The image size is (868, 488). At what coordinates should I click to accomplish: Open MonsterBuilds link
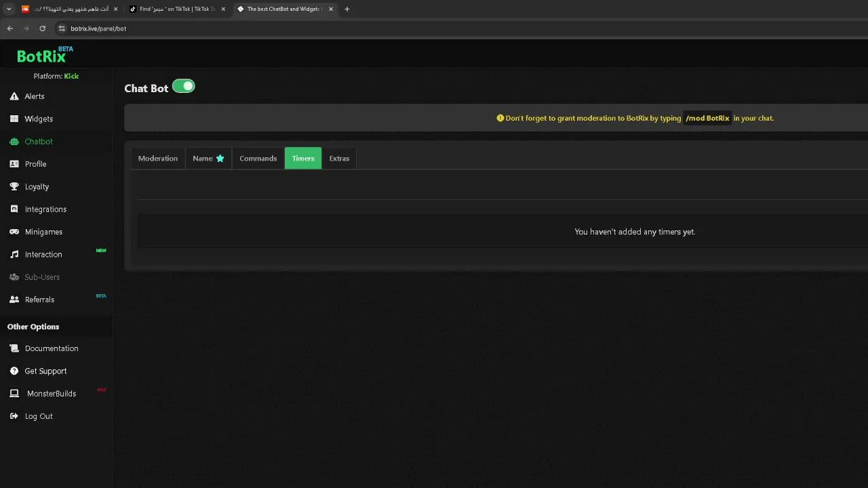tap(52, 394)
